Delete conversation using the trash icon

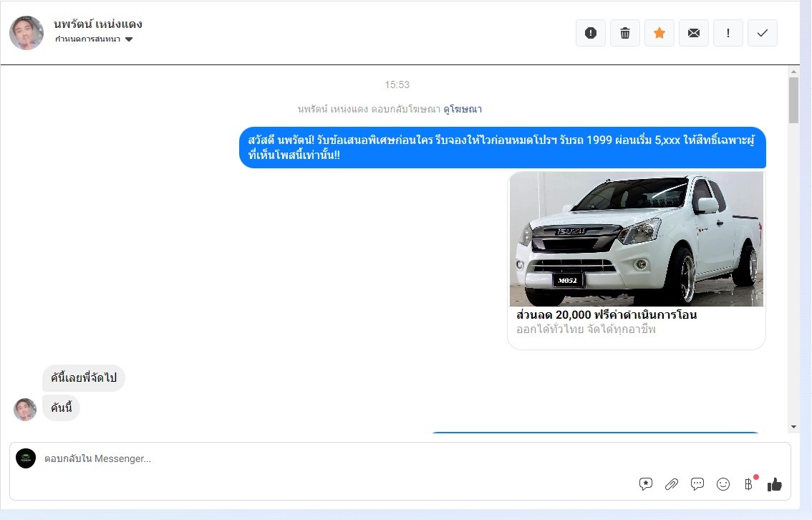pos(625,33)
